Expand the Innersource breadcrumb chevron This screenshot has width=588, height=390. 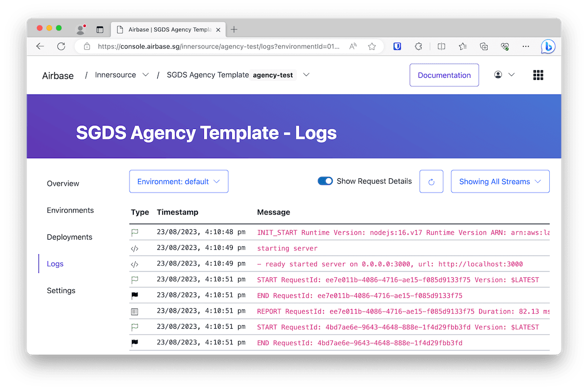[x=146, y=75]
